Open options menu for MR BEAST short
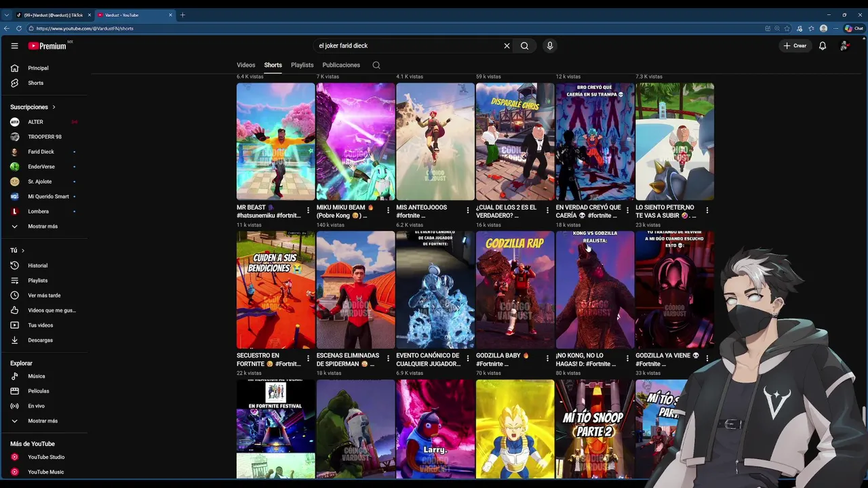868x488 pixels. coord(308,211)
